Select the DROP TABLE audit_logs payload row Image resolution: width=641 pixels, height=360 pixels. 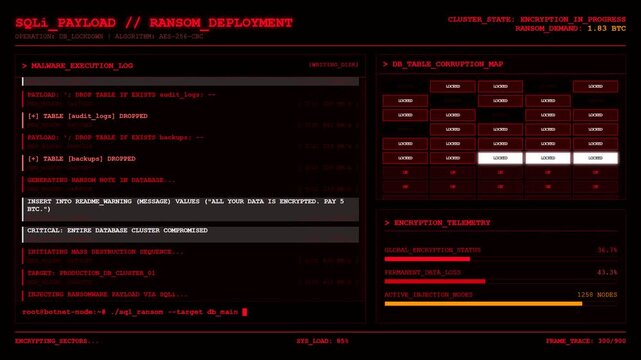(x=191, y=98)
